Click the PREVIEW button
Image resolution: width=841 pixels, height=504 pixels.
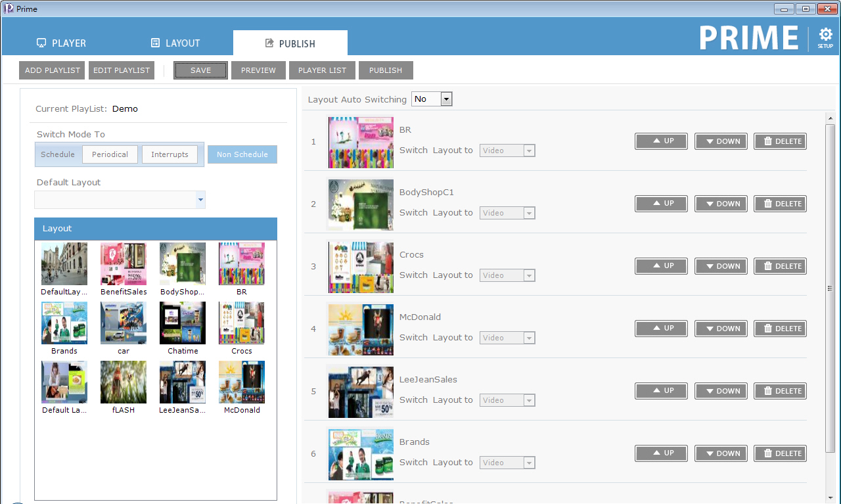coord(258,70)
